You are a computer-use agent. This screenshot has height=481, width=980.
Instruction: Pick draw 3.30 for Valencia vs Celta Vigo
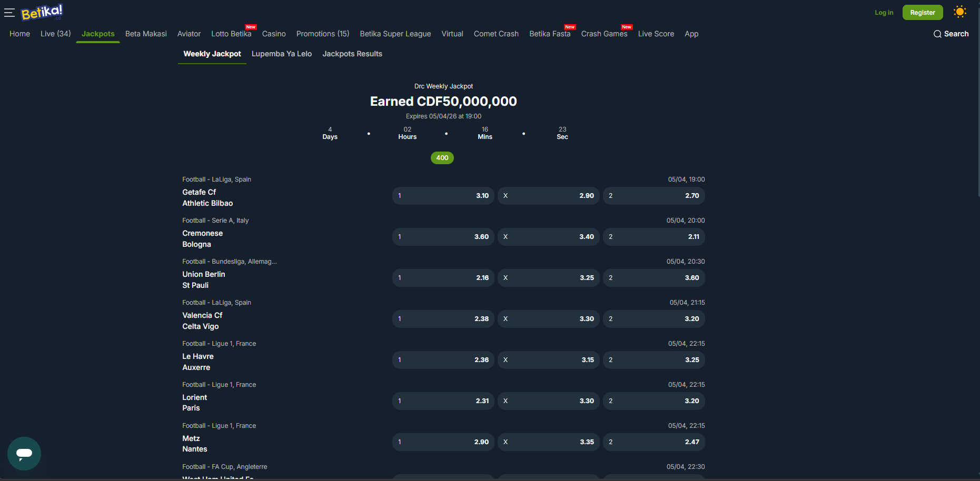549,319
